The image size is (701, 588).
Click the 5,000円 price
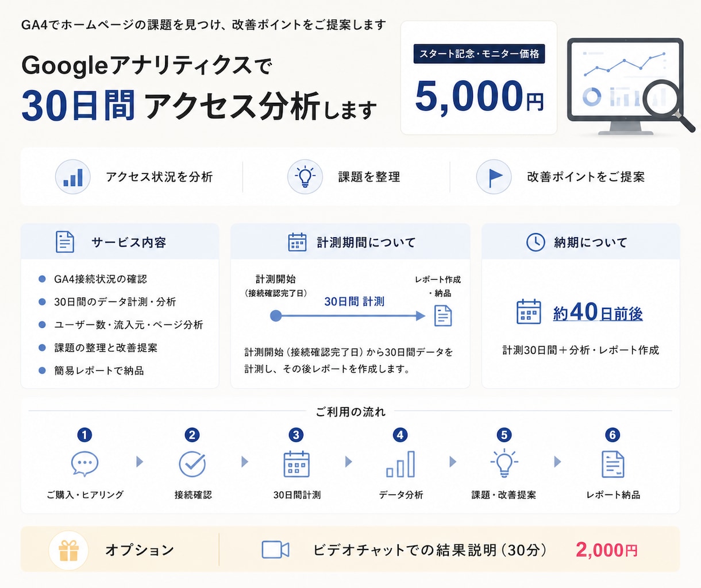click(x=479, y=96)
